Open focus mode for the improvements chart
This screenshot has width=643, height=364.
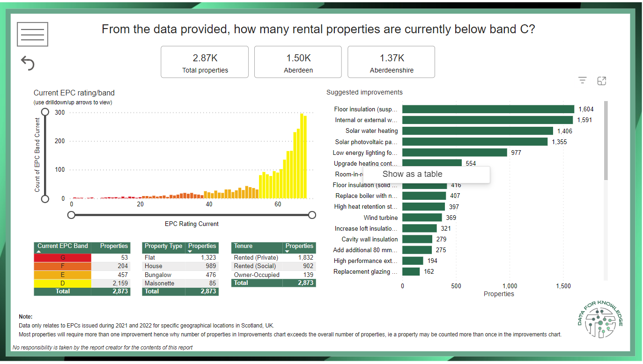[x=602, y=81]
